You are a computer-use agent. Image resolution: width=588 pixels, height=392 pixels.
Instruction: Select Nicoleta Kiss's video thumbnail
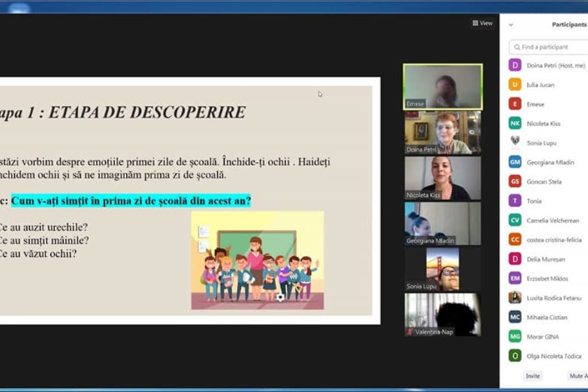(x=442, y=178)
